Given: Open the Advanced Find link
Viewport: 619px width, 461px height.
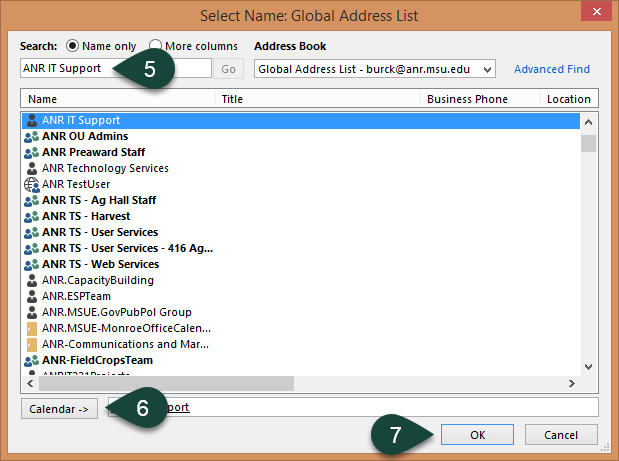Looking at the screenshot, I should point(551,69).
